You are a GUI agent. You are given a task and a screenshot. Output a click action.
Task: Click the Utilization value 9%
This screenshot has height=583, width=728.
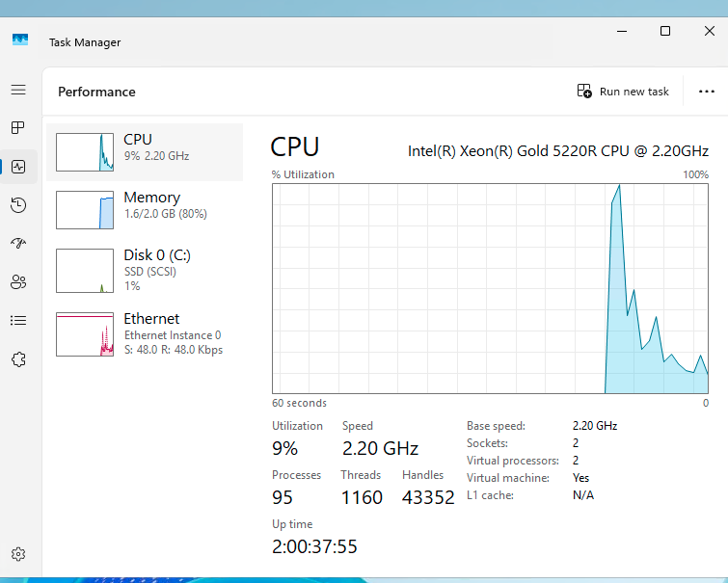(x=284, y=448)
